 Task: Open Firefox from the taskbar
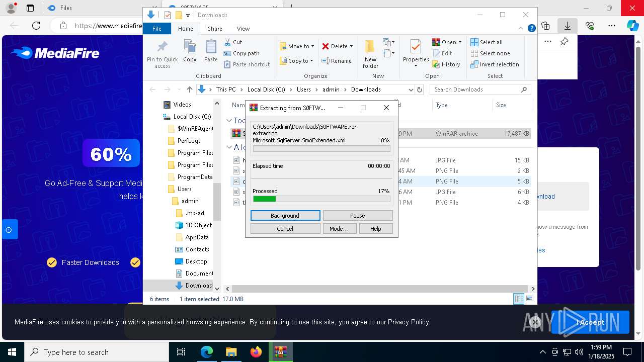[256, 352]
